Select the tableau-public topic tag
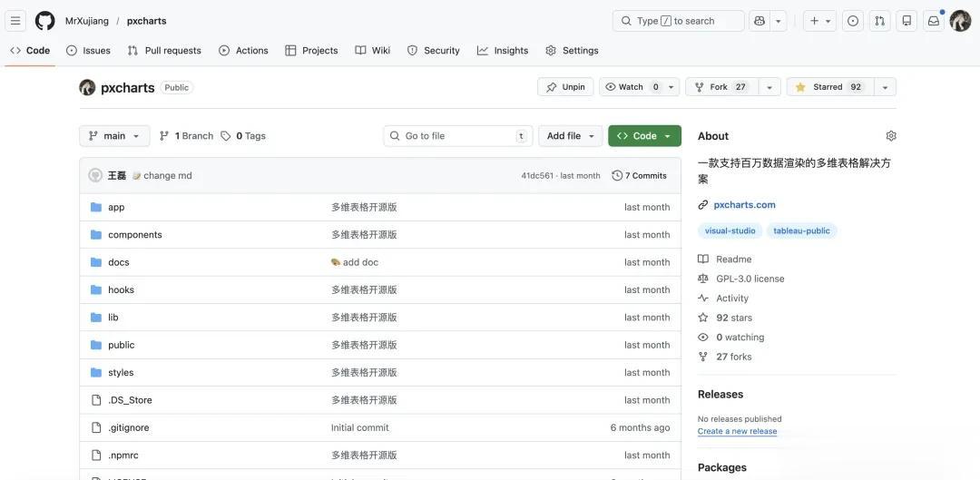 (802, 230)
